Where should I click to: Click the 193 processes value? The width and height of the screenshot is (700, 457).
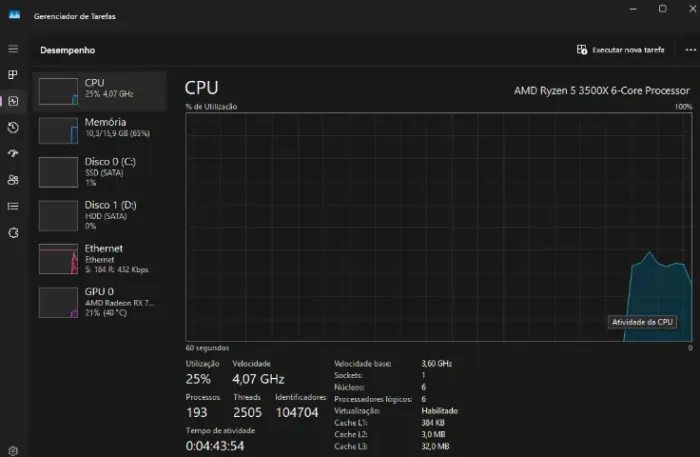click(x=197, y=412)
